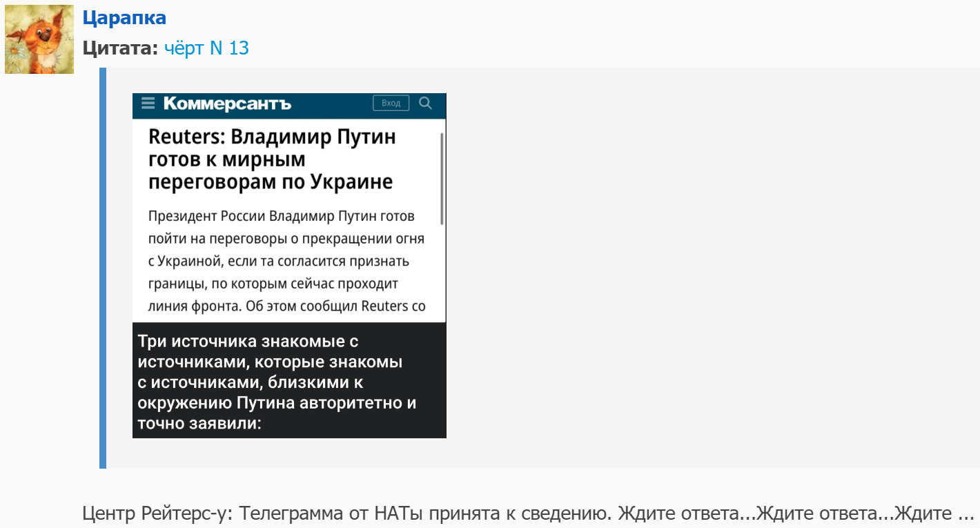The image size is (980, 528).
Task: Click the article scrollbar beside the headline
Action: pos(441,179)
